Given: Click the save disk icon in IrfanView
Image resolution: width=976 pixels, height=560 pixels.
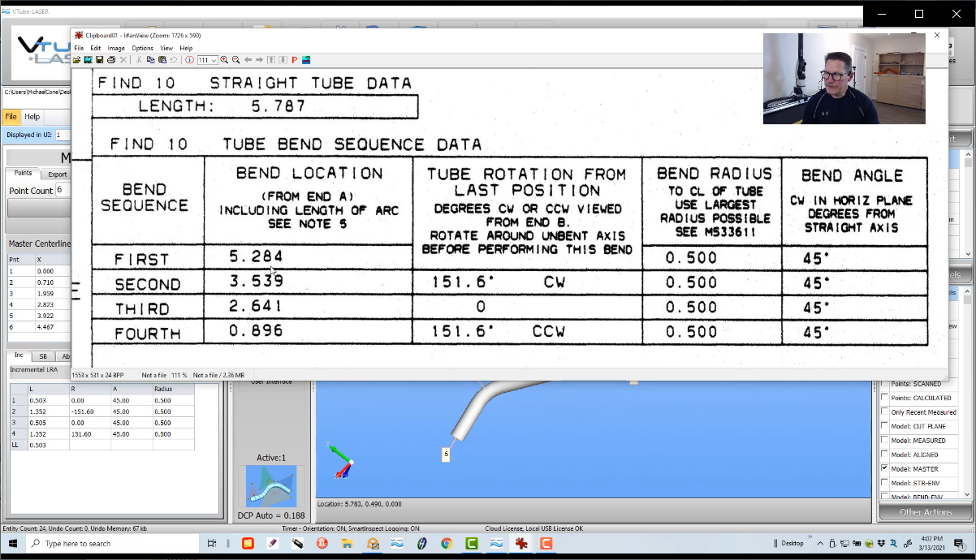Looking at the screenshot, I should tap(99, 60).
